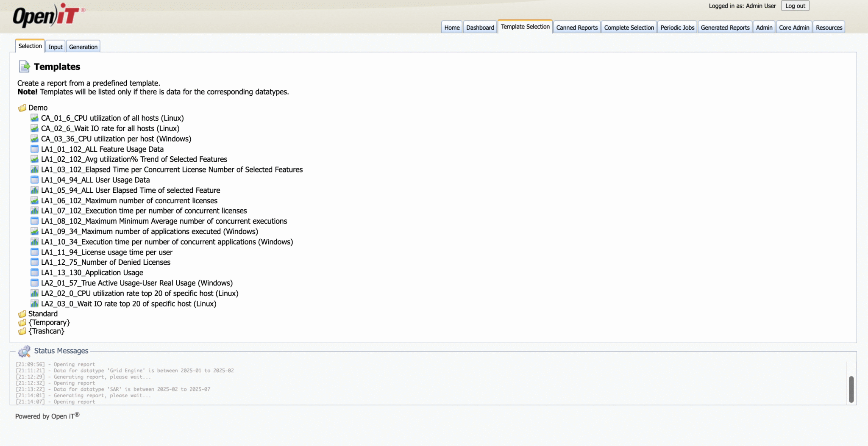This screenshot has width=868, height=446.
Task: Click the bar chart icon beside LA2_02_0_CPU utilization rate
Action: (34, 293)
